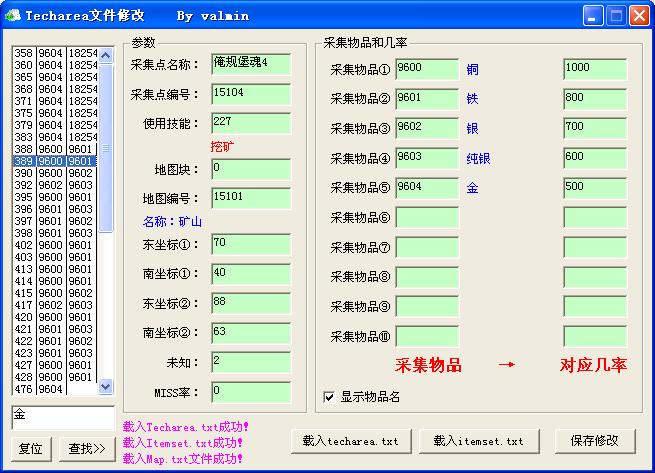Select list row starting with 476
655x473 pixels.
pyautogui.click(x=55, y=389)
